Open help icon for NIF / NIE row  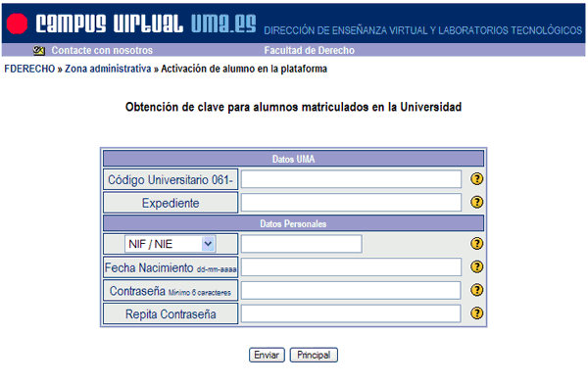pos(476,244)
